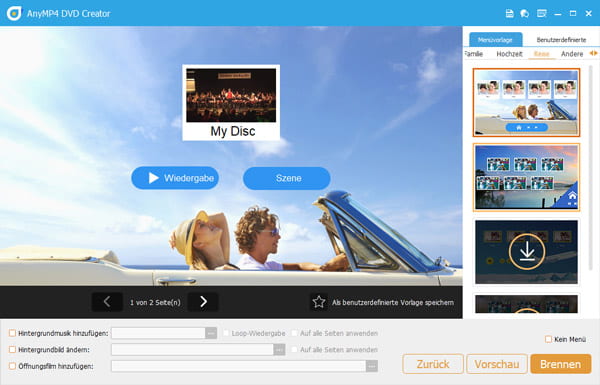This screenshot has height=385, width=600.
Task: Click the AnyMP4 logo icon
Action: (14, 13)
